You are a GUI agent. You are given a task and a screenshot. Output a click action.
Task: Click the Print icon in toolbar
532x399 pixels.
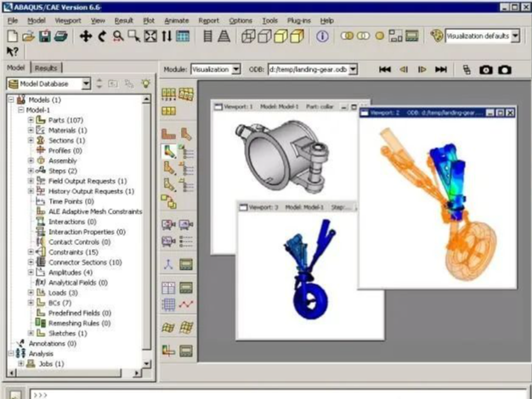click(x=60, y=37)
